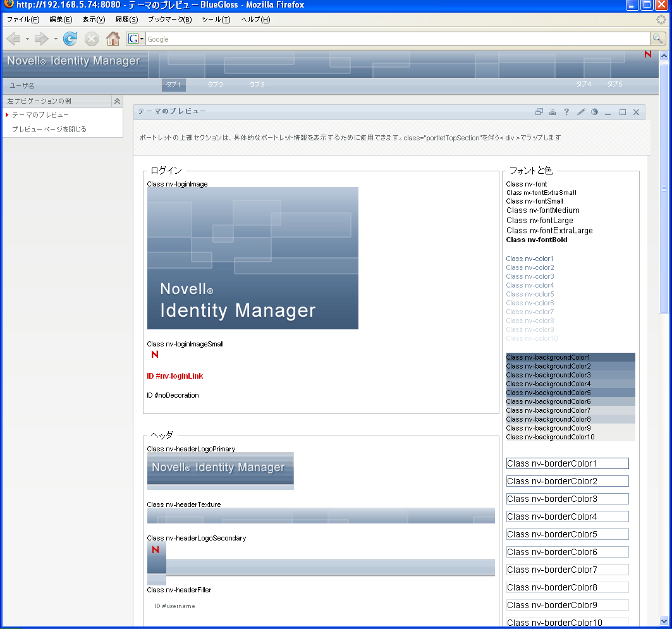Click the nv-backgroundColor5 swatch
The image size is (672, 629).
570,393
